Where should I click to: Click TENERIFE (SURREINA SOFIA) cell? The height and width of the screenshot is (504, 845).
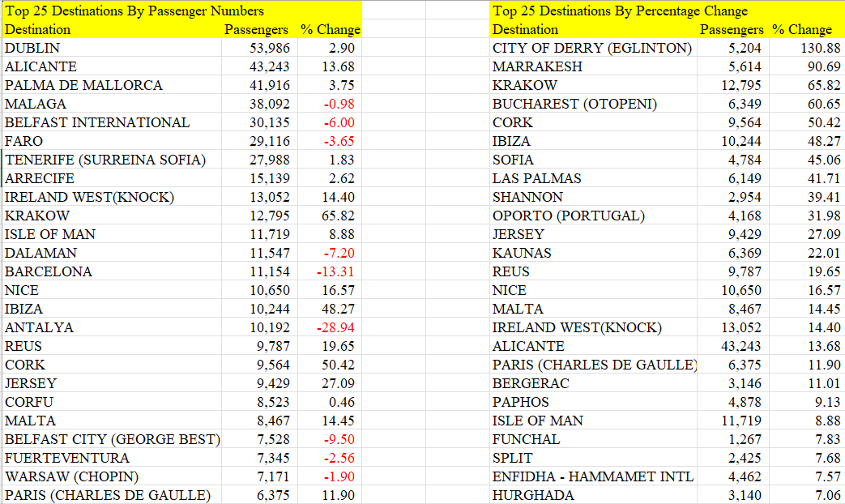[112, 160]
